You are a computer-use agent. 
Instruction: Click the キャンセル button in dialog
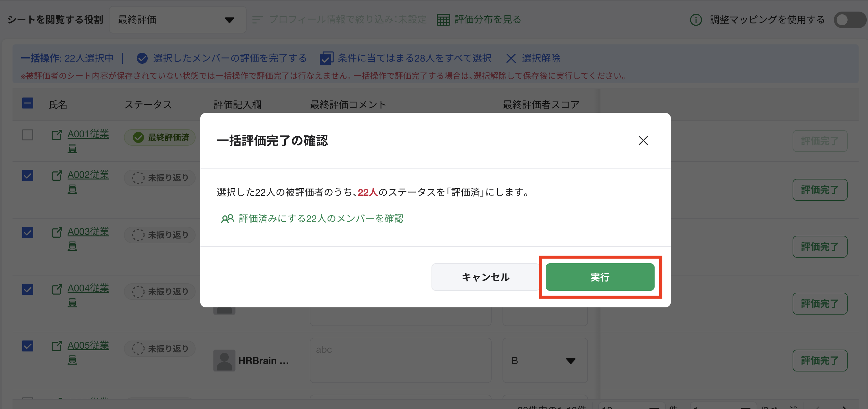[x=485, y=277]
